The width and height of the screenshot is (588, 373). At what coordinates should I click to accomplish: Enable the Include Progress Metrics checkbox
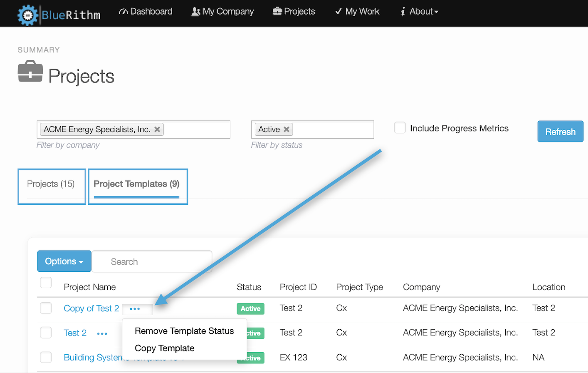point(400,128)
